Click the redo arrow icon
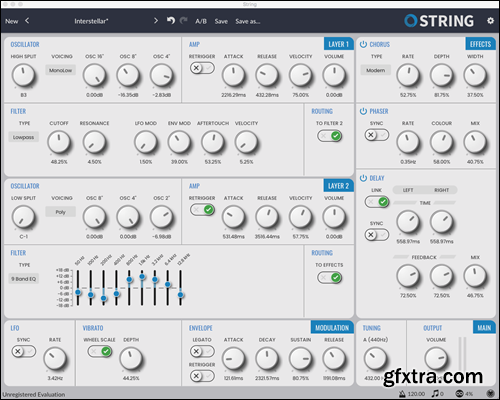 [x=183, y=21]
